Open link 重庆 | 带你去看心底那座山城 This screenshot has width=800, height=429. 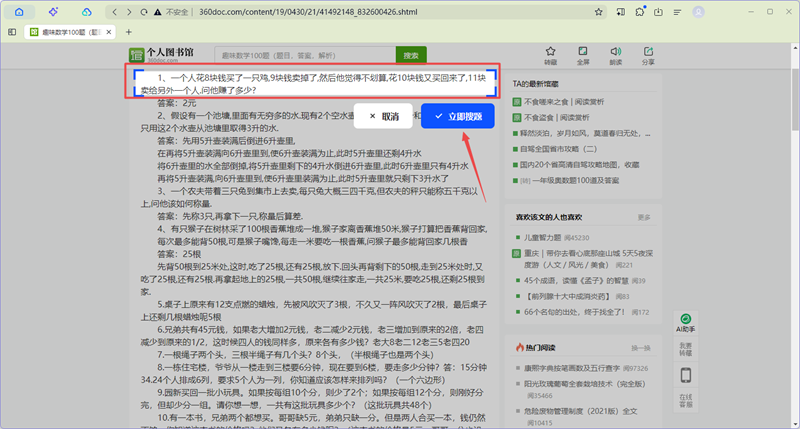pos(588,259)
